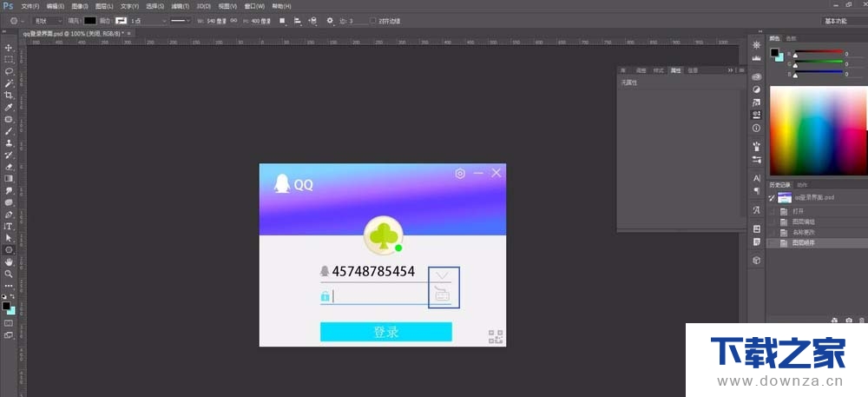Expand the Properties panel group double arrows

click(730, 70)
